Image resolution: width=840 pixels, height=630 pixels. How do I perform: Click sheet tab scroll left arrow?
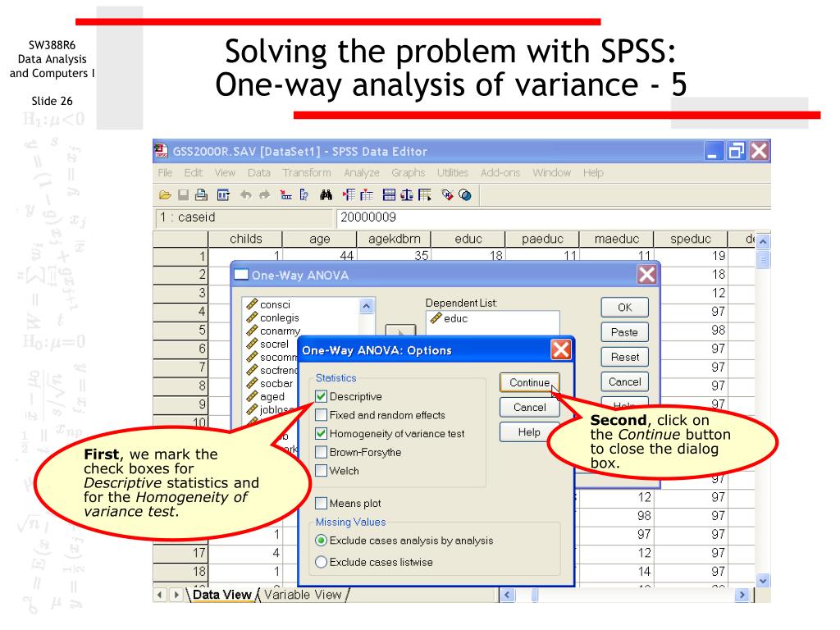tap(160, 595)
